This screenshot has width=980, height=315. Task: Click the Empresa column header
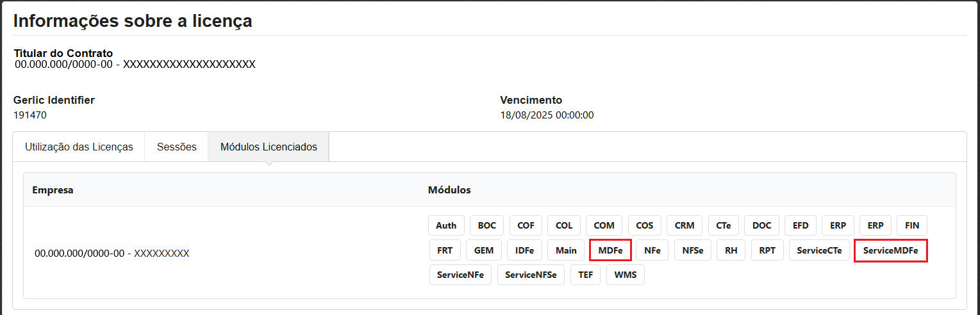pyautogui.click(x=53, y=190)
